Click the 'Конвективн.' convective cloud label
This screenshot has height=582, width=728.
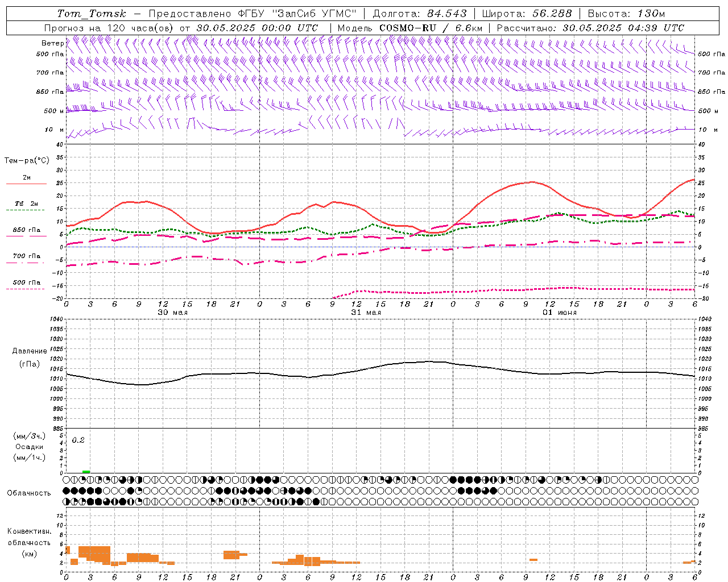30,531
